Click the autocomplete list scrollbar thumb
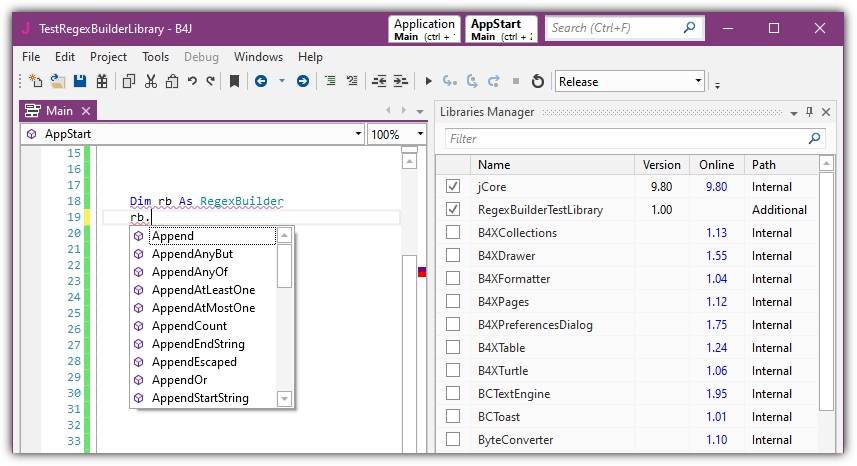 (x=285, y=267)
